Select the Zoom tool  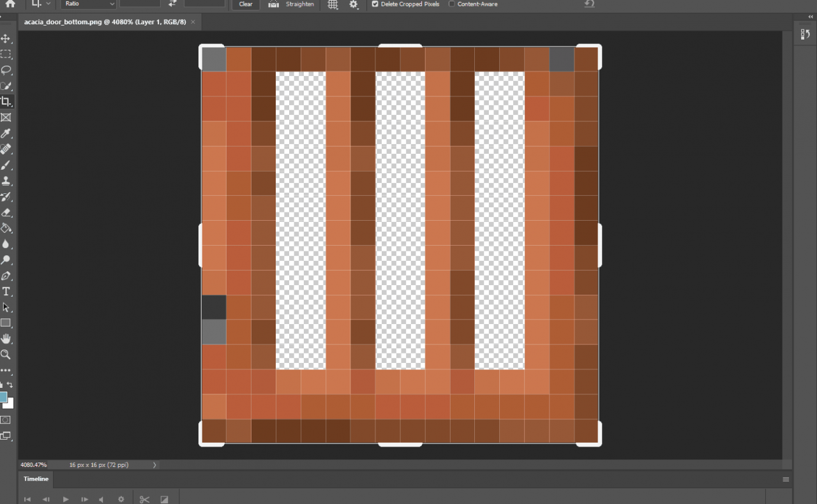tap(6, 355)
